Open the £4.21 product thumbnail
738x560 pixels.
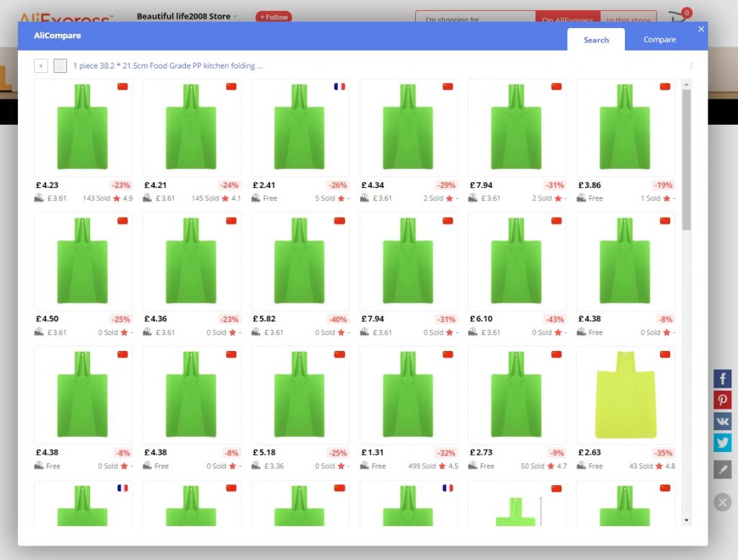tap(191, 127)
